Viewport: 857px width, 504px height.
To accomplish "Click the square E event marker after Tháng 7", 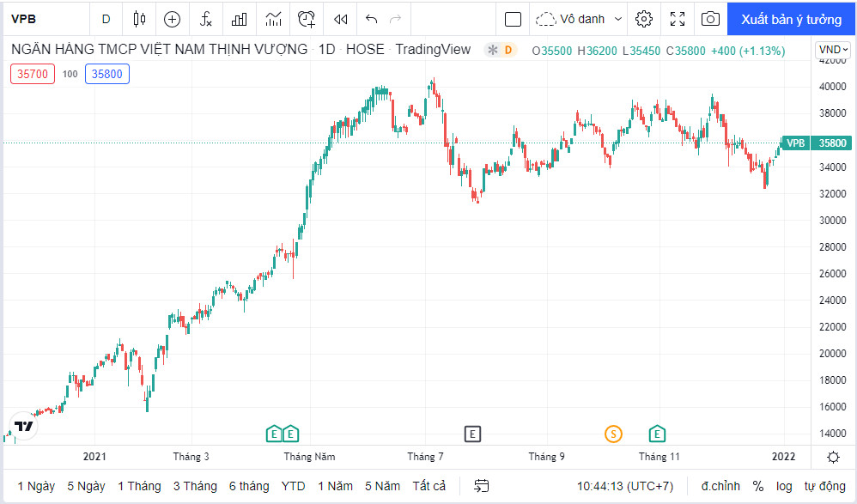I will coord(472,434).
